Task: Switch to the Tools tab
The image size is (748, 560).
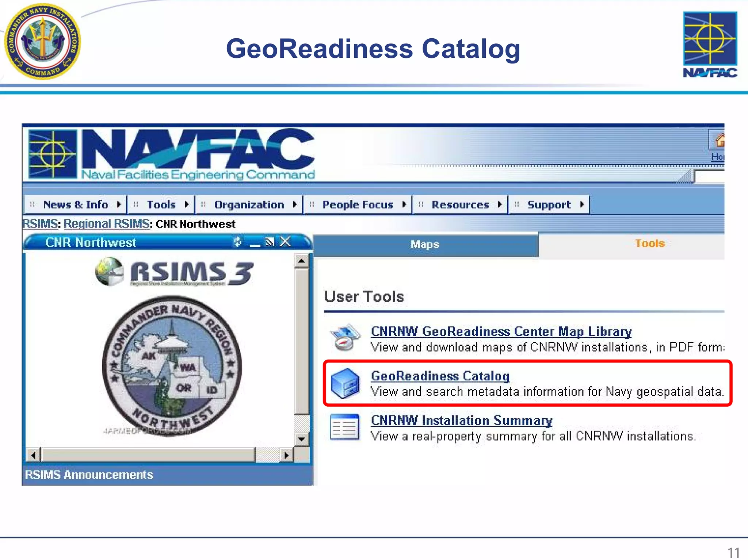Action: 650,243
